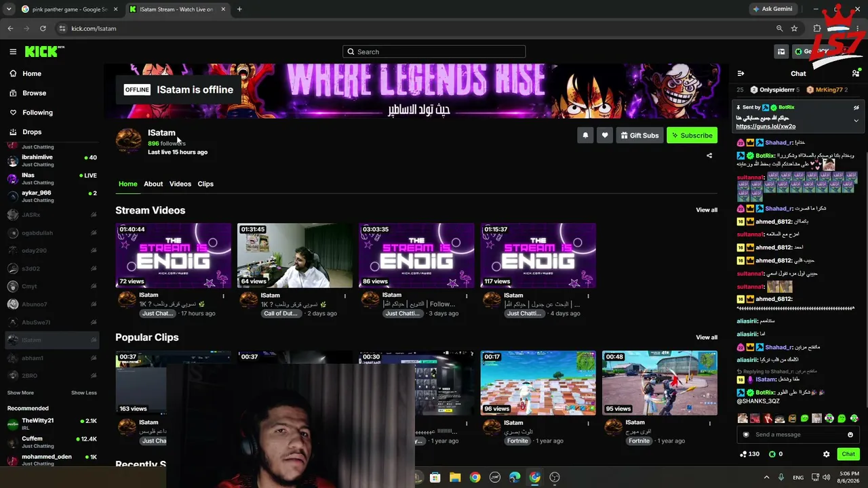Open OBS Studio from the taskbar
868x488 pixels.
coord(555,477)
